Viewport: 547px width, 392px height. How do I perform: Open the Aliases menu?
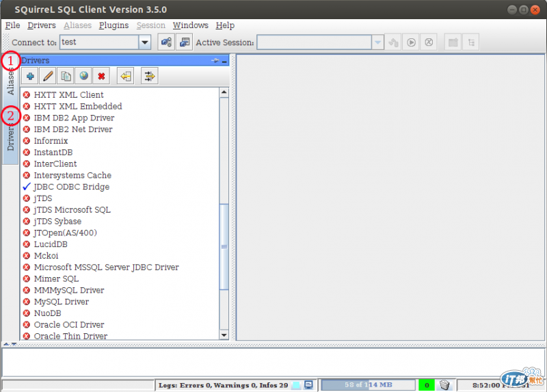77,25
